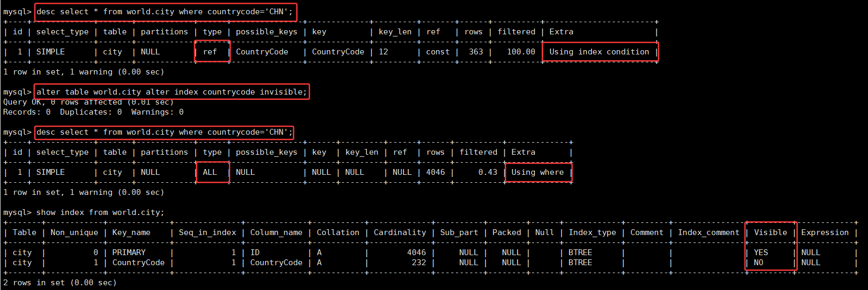Click 'Using index condition' in the Extra column
The width and height of the screenshot is (868, 290).
pos(599,52)
